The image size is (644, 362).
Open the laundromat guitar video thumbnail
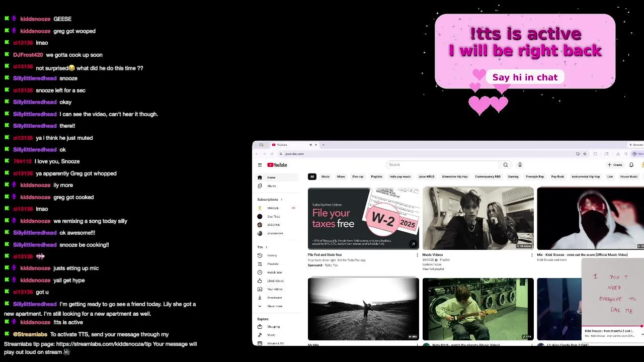click(x=478, y=309)
